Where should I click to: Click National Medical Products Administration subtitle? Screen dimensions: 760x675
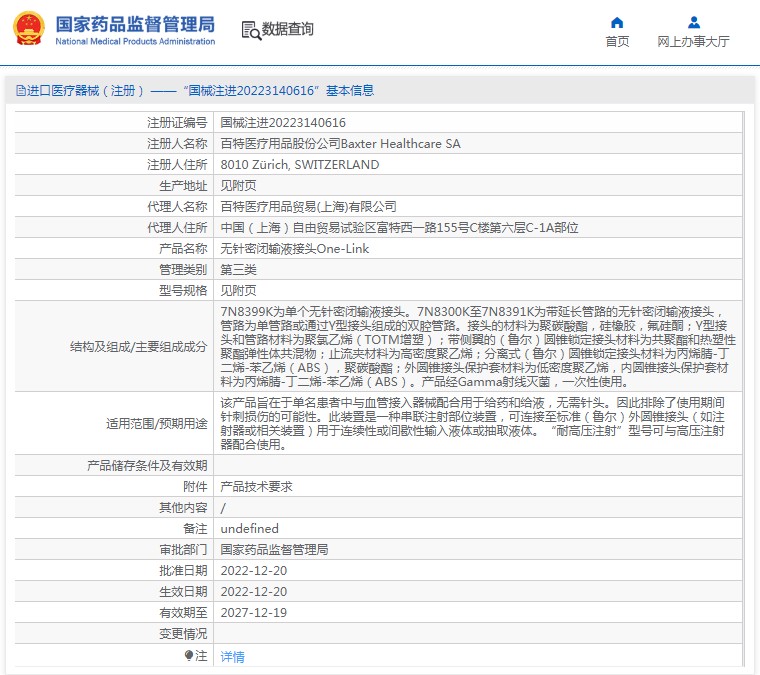pos(135,42)
